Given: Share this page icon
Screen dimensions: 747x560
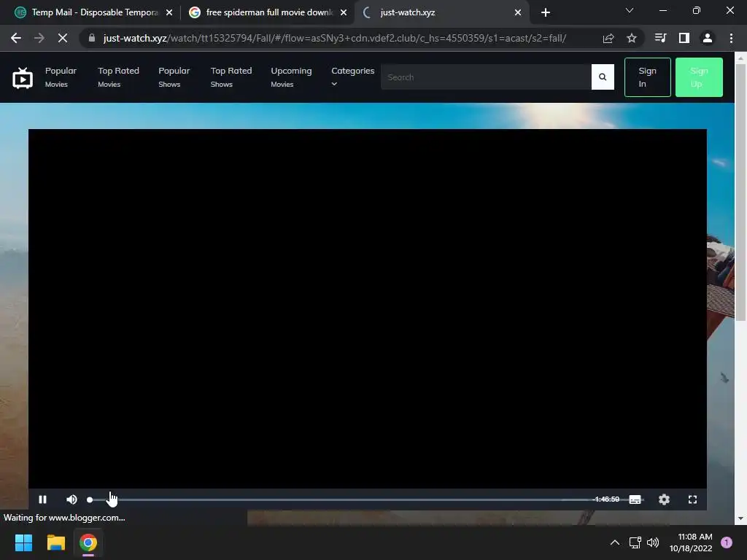Looking at the screenshot, I should 608,38.
